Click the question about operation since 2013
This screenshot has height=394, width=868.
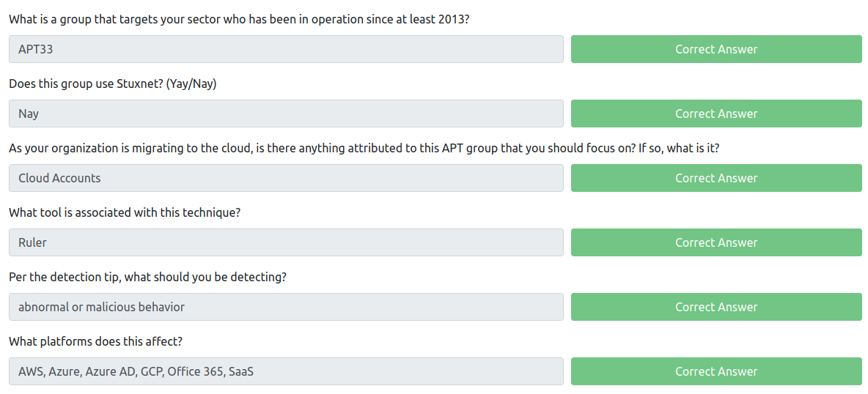coord(239,19)
